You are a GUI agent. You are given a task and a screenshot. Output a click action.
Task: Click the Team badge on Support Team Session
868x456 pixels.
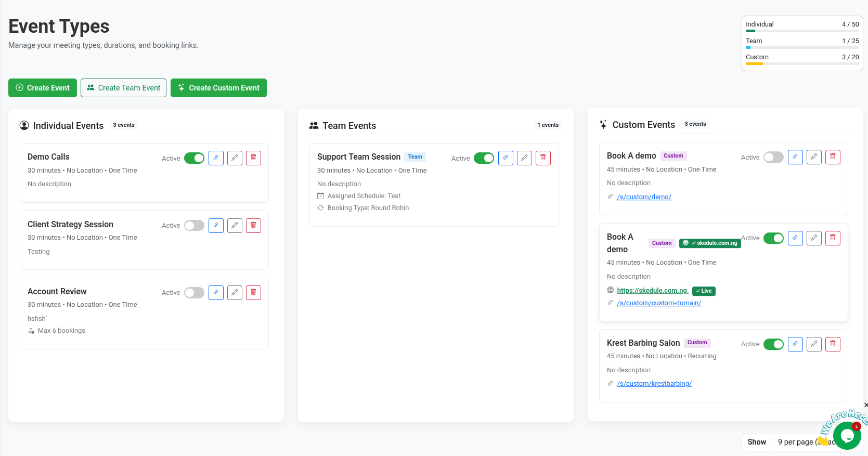[415, 157]
